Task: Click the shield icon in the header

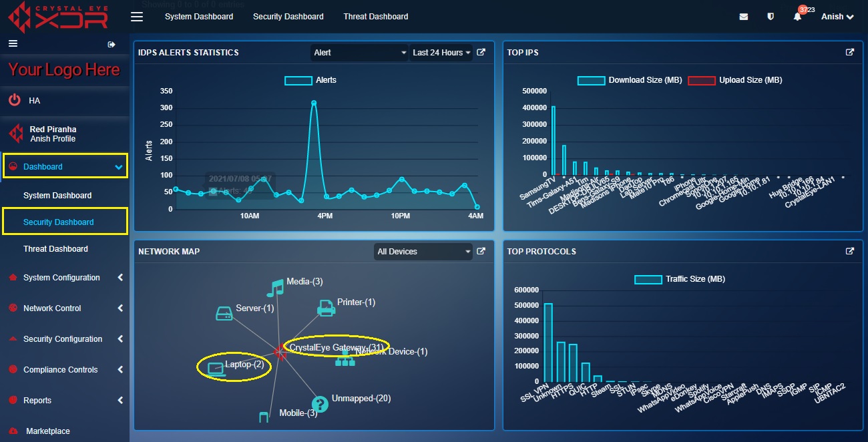Action: (771, 17)
